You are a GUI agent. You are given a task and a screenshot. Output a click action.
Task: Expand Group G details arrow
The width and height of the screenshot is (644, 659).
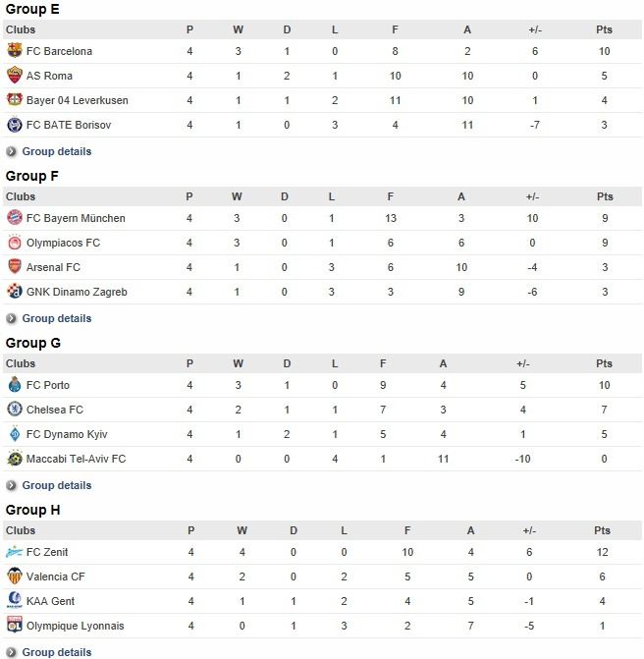[x=12, y=485]
